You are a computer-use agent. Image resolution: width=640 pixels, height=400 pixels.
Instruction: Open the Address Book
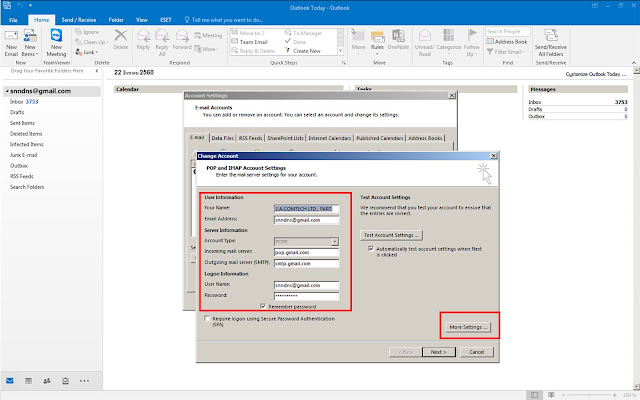pyautogui.click(x=507, y=42)
